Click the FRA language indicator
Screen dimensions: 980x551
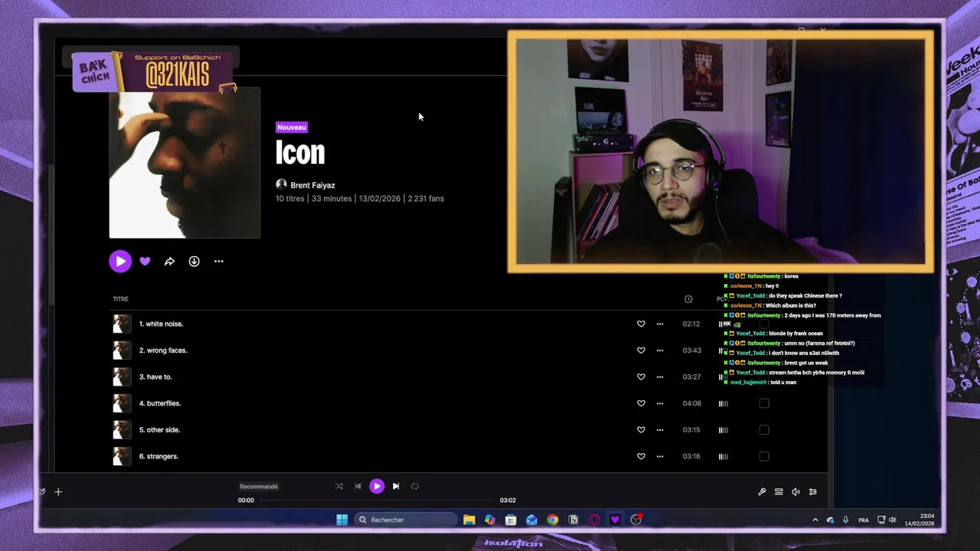coord(864,520)
